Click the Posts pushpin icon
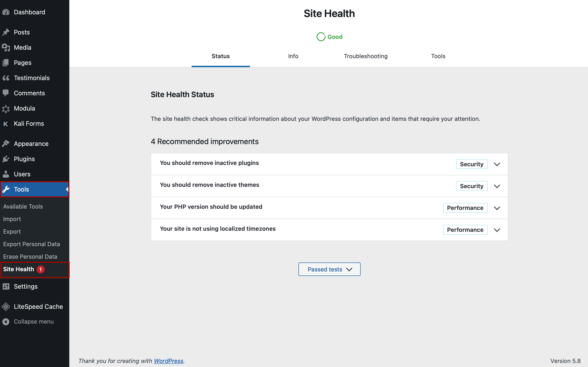Image resolution: width=588 pixels, height=367 pixels. click(x=6, y=32)
